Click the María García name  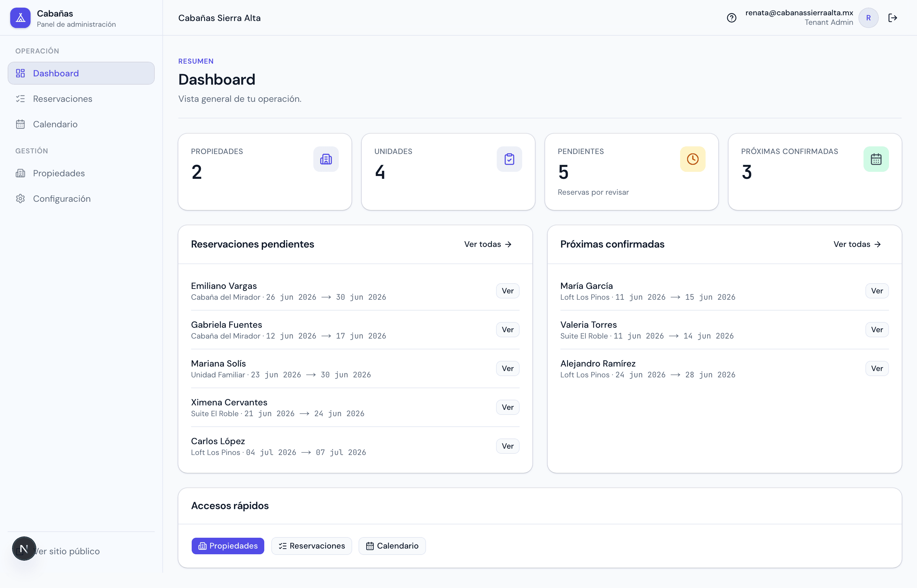(586, 286)
